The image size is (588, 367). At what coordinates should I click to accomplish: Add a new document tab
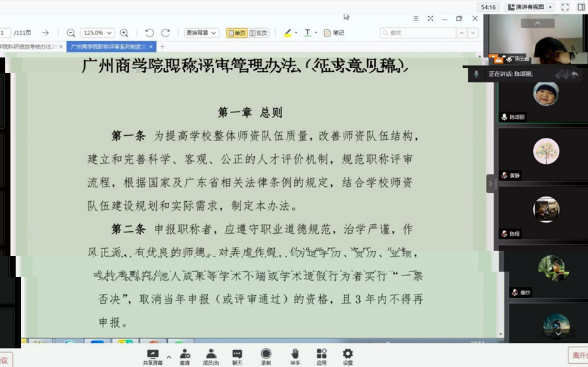coord(163,47)
